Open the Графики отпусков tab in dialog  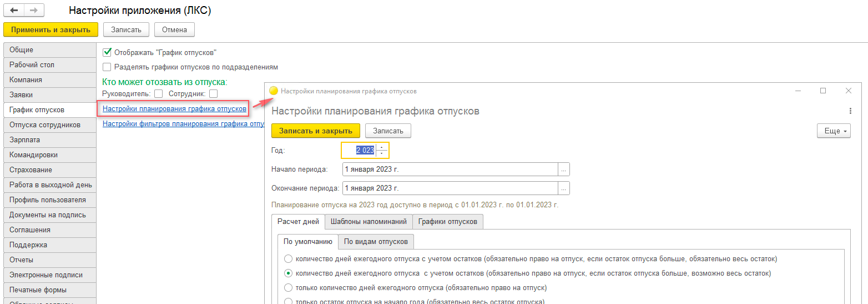(448, 221)
